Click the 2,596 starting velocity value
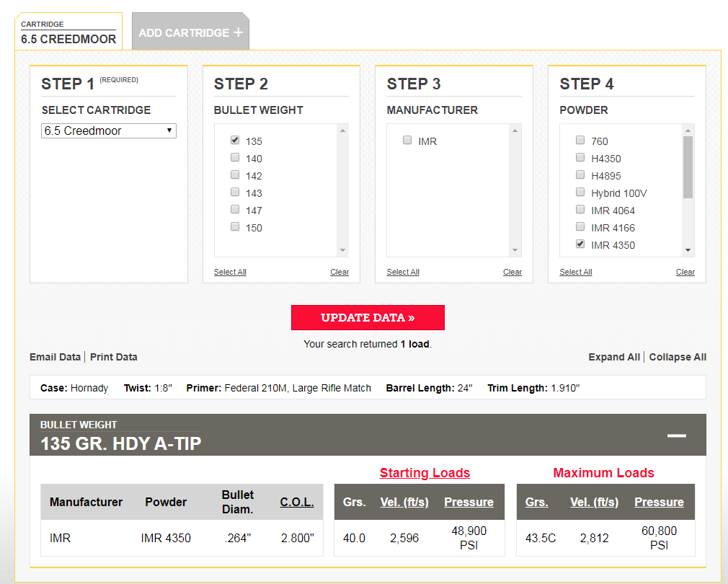728x584 pixels. click(x=404, y=538)
